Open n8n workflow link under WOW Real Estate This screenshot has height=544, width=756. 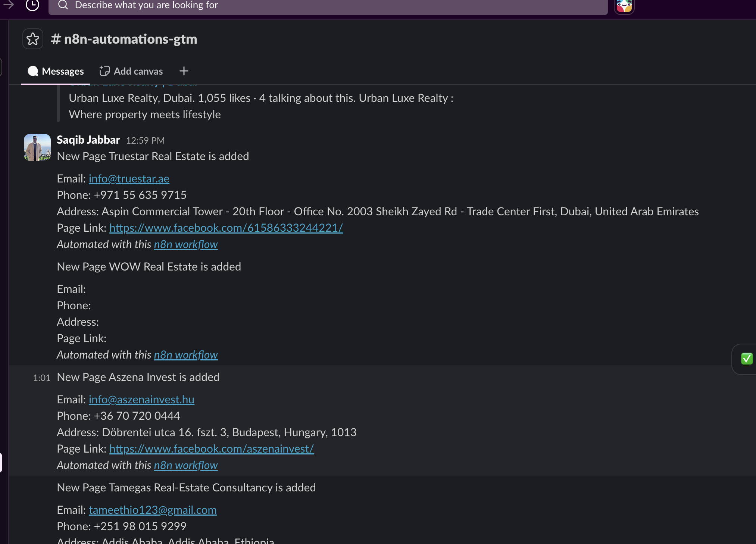click(186, 355)
